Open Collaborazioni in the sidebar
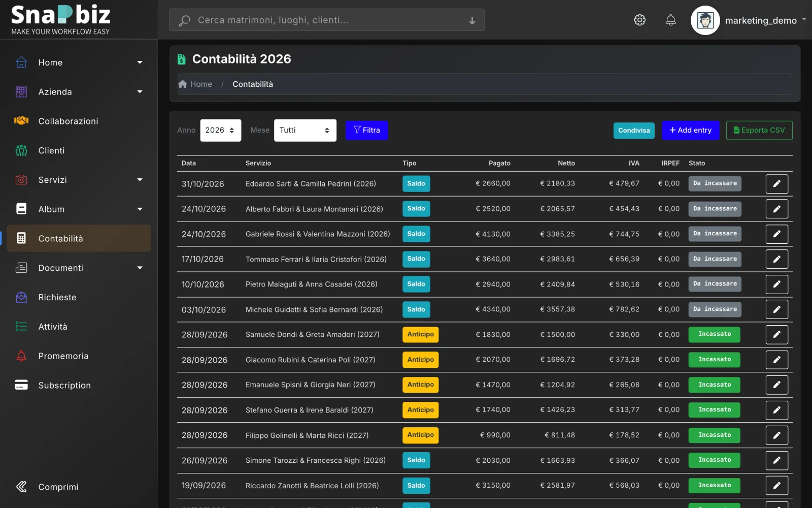Screen dimensions: 812x508 pyautogui.click(x=79, y=121)
